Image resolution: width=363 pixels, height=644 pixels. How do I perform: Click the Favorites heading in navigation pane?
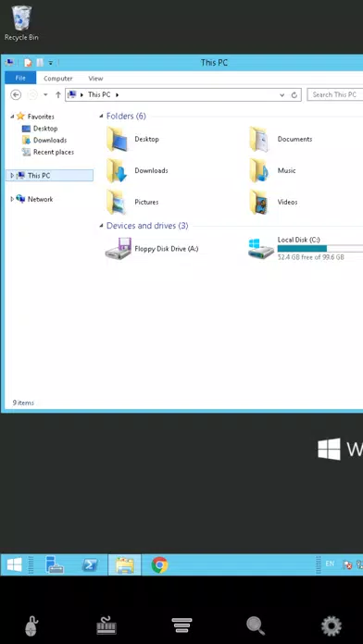pos(41,117)
